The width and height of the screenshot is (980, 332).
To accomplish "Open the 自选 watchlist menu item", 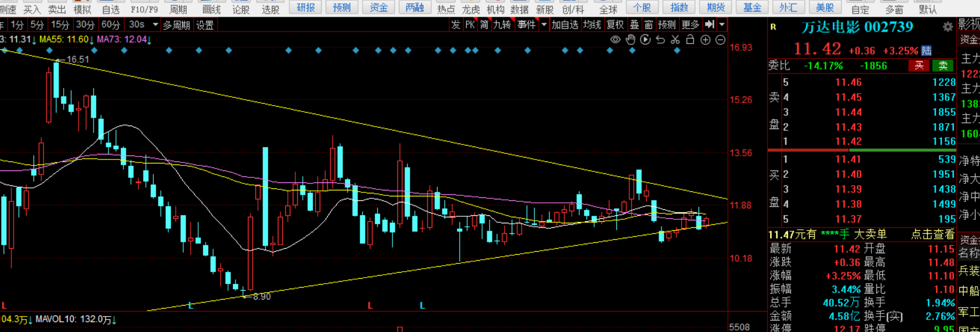I will [x=111, y=9].
